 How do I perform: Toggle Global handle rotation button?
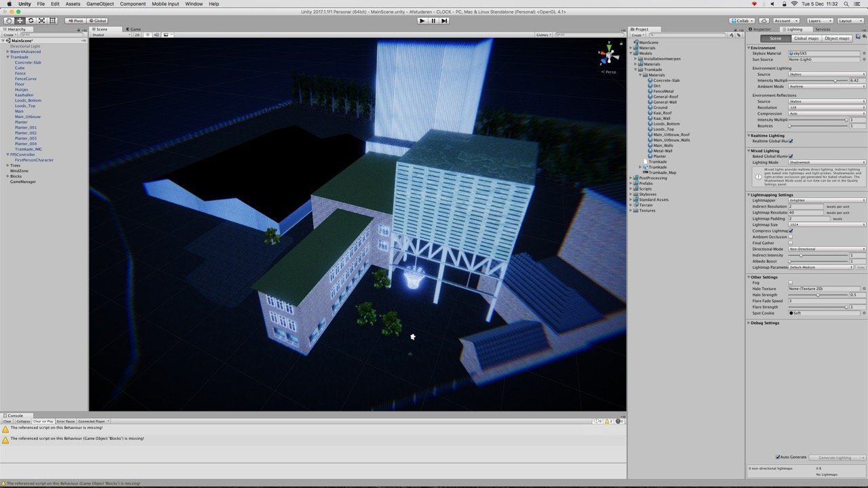tap(97, 21)
